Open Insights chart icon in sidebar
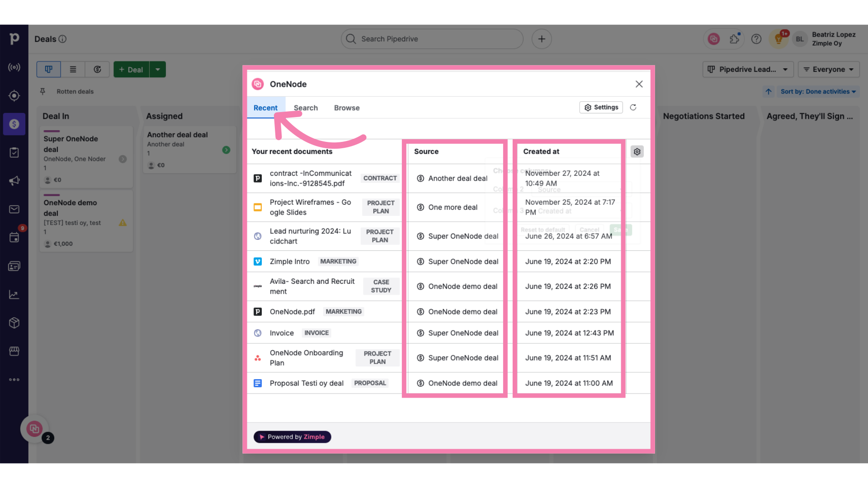Screen dimensions: 868x488 point(14,295)
